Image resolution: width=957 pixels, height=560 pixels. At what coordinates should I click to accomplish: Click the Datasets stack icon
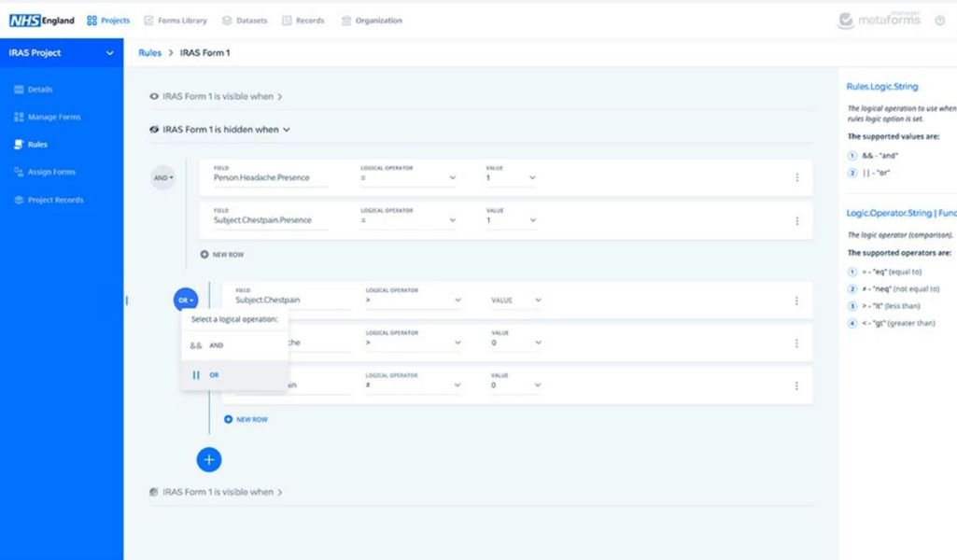[x=227, y=21]
